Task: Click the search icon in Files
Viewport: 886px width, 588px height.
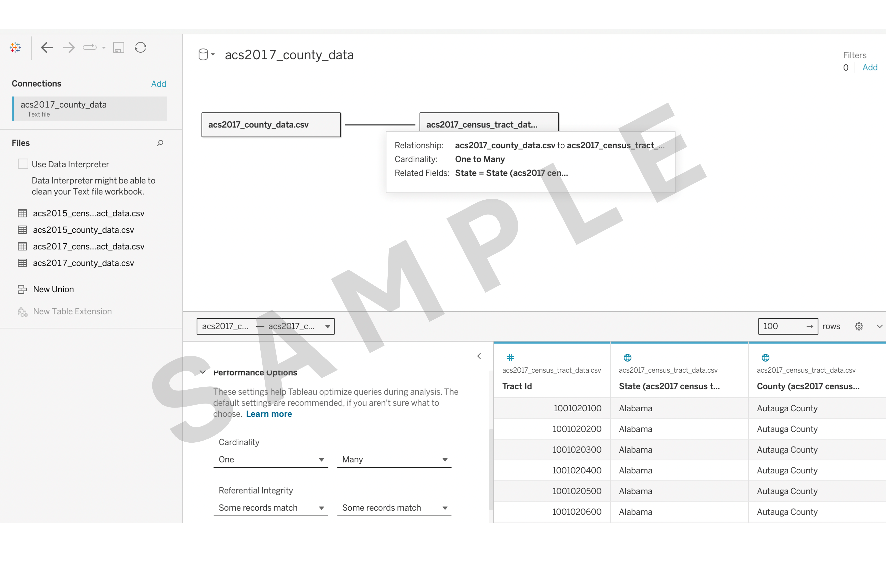Action: (x=160, y=143)
